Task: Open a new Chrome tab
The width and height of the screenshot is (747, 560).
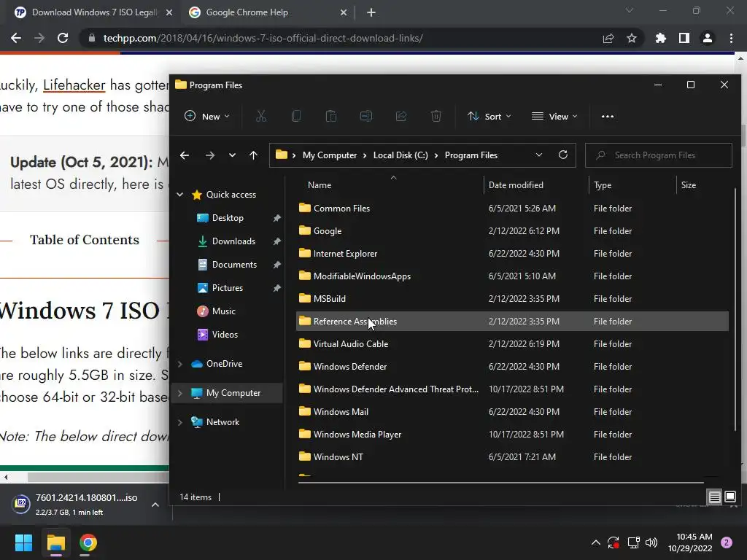Action: [x=371, y=12]
